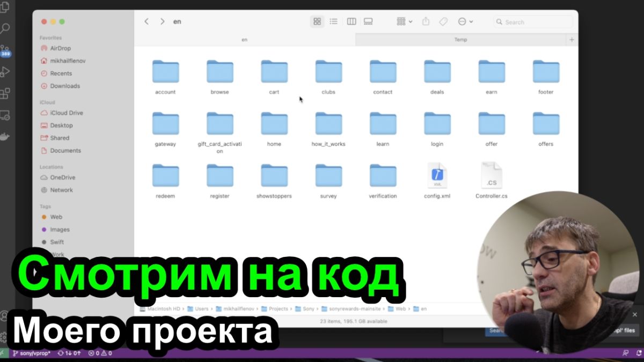Switch Finder to icon view
Screen dimensions: 644x362
coord(317,21)
